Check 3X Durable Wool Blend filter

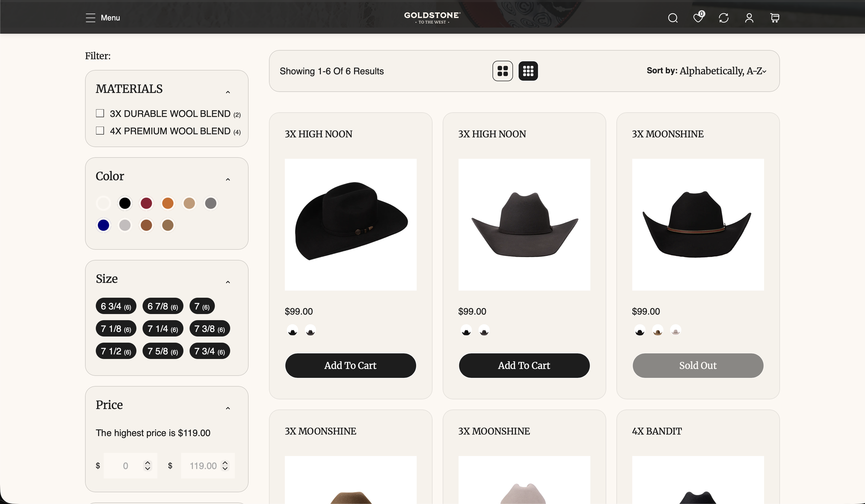coord(100,113)
